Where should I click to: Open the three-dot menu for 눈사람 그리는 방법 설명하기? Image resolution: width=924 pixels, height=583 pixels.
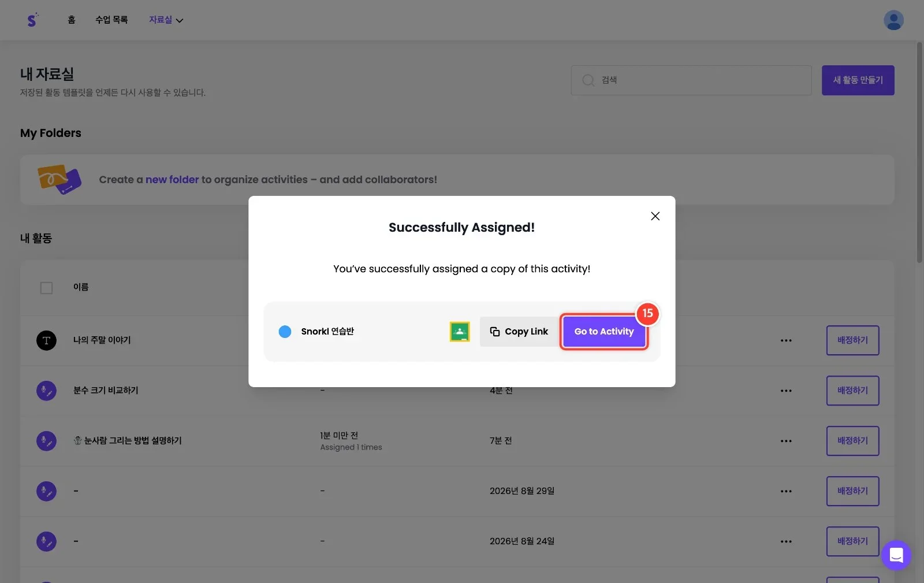(x=786, y=441)
